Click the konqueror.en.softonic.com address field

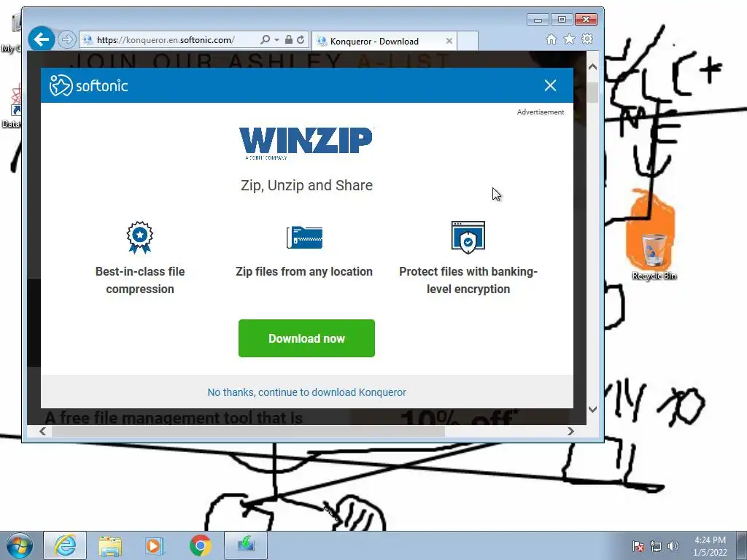166,40
